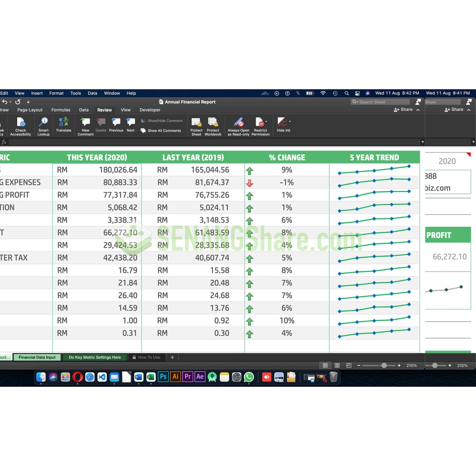The image size is (476, 476).
Task: Open Spotlight search in the menu bar
Action: tap(346, 93)
